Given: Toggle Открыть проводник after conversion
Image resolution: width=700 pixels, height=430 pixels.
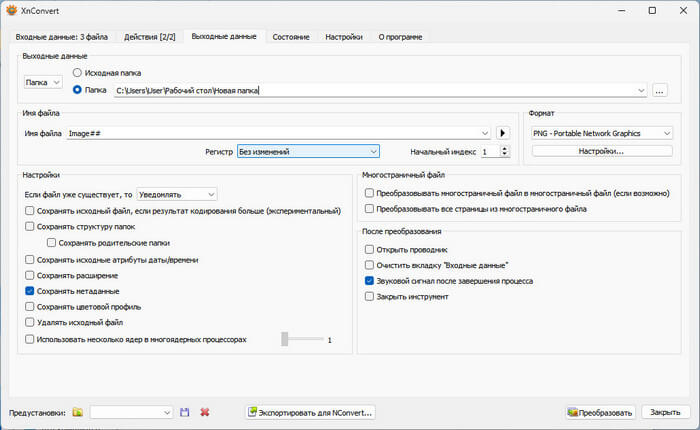Looking at the screenshot, I should click(371, 249).
